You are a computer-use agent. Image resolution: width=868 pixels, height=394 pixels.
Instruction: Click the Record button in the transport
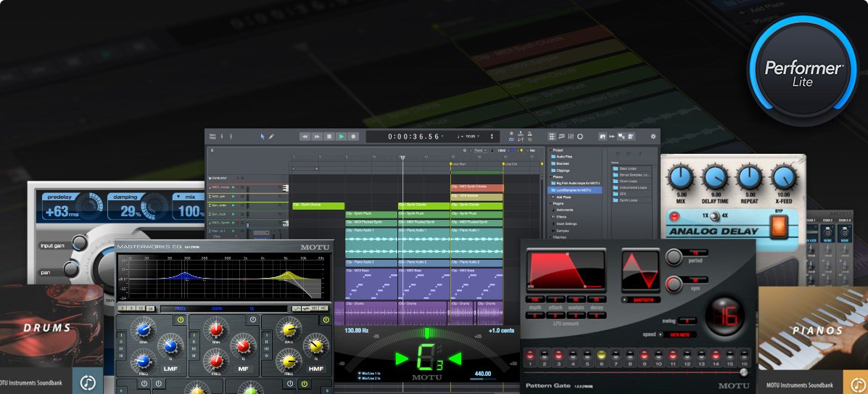click(x=353, y=136)
